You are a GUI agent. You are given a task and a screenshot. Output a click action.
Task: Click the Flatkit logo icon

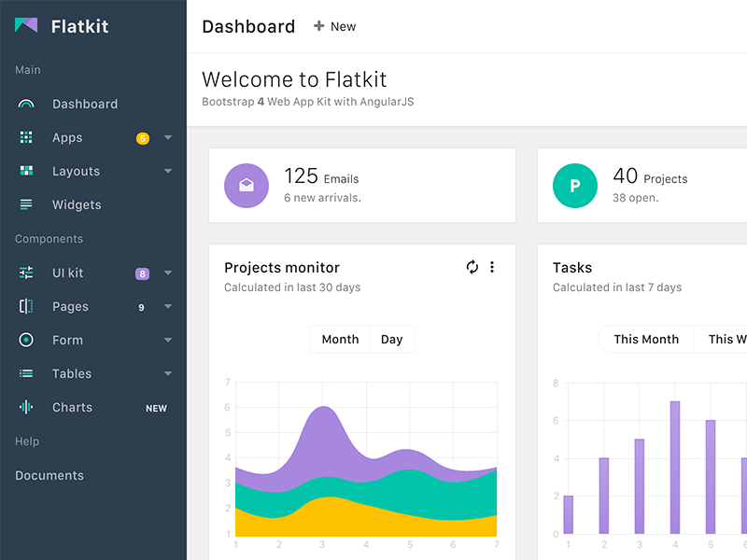click(27, 25)
